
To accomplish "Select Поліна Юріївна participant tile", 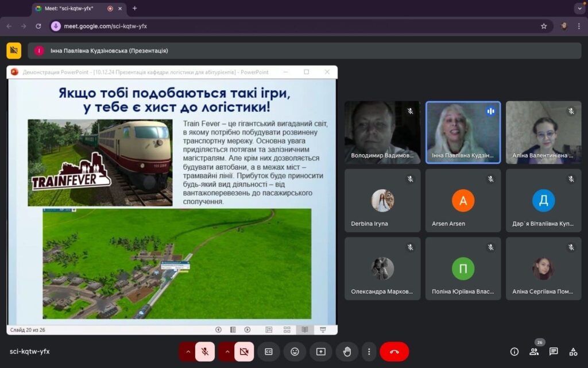I will 463,269.
